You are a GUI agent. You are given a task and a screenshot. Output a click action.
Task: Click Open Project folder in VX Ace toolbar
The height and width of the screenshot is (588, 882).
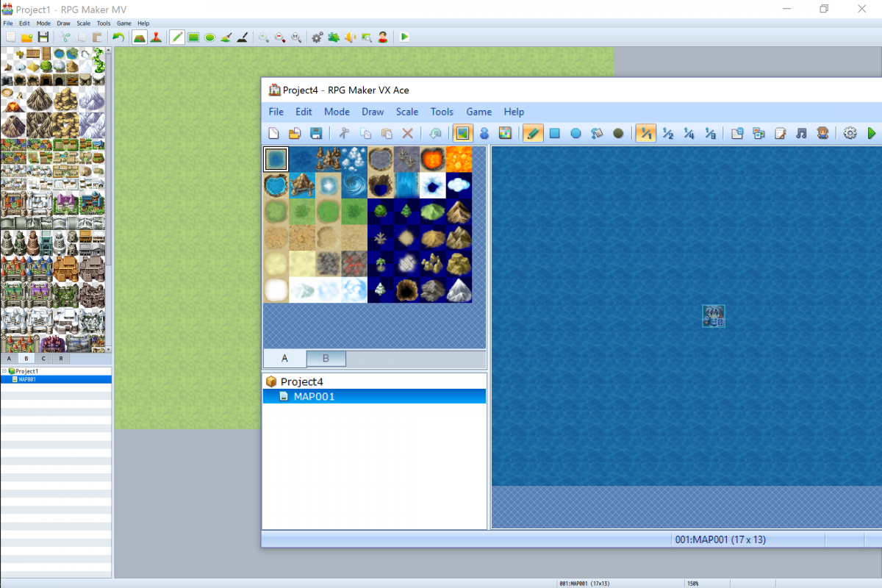295,133
